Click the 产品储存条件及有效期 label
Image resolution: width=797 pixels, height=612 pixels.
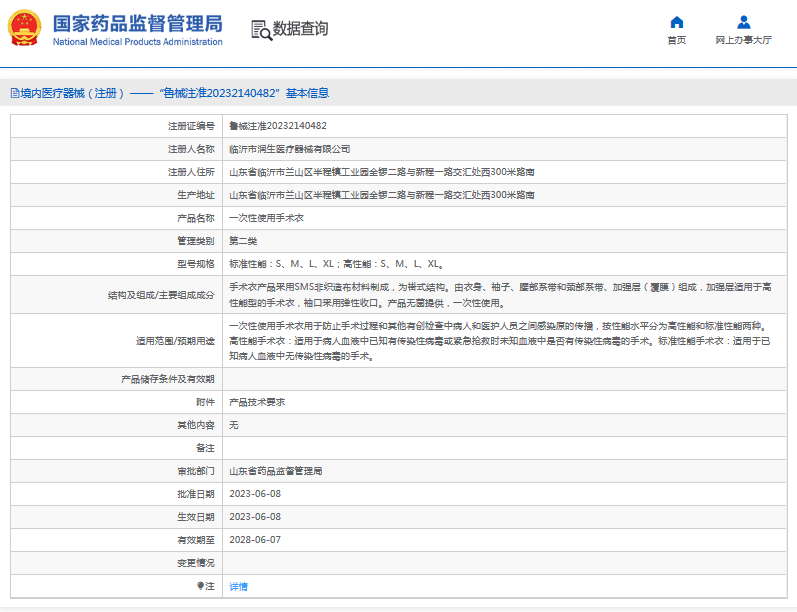(168, 379)
